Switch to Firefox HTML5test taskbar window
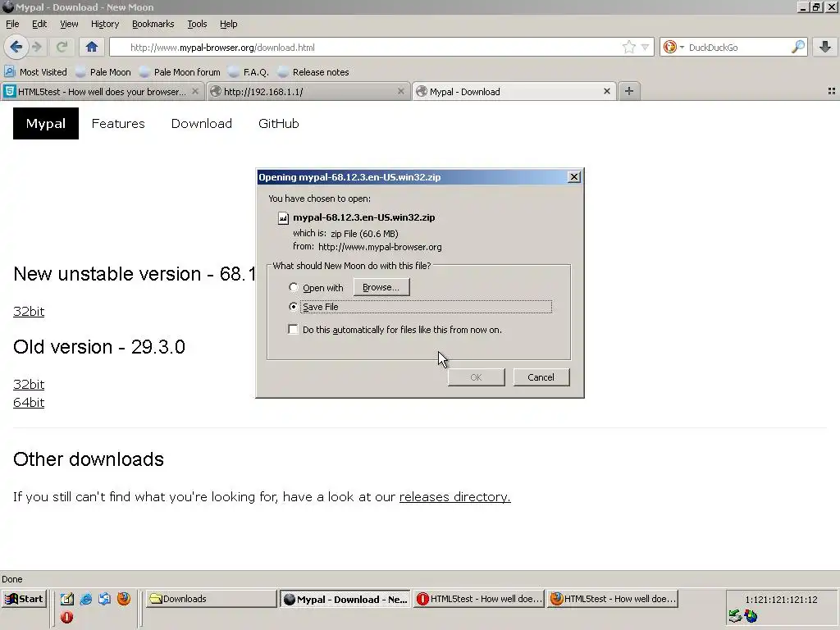The height and width of the screenshot is (630, 840). pyautogui.click(x=612, y=599)
